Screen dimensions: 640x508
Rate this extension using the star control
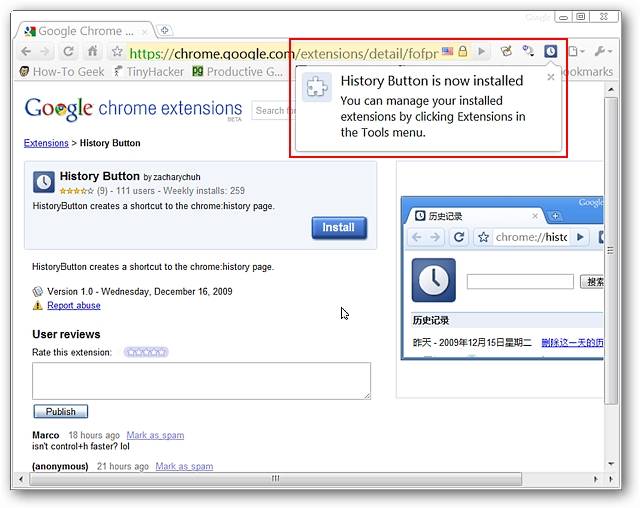146,352
